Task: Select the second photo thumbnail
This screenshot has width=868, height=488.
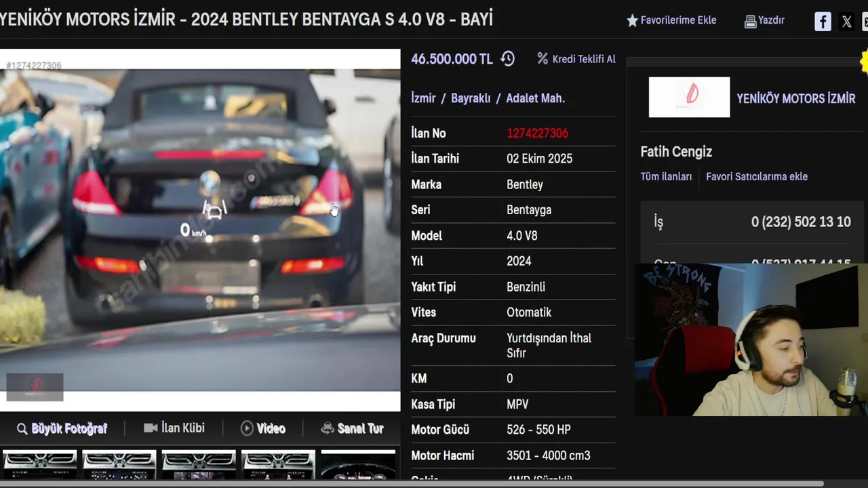Action: tap(119, 465)
